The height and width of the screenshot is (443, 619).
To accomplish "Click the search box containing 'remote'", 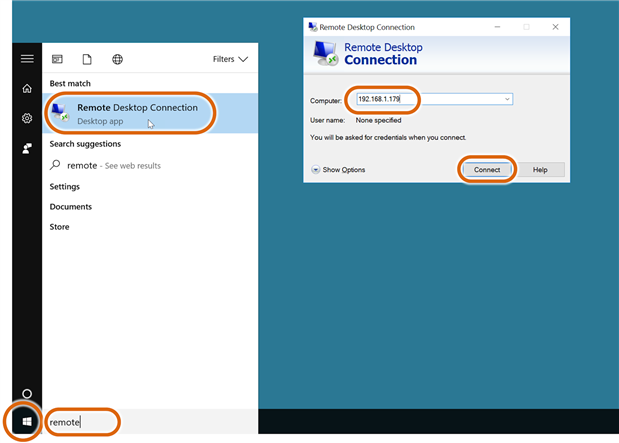I will pos(150,422).
